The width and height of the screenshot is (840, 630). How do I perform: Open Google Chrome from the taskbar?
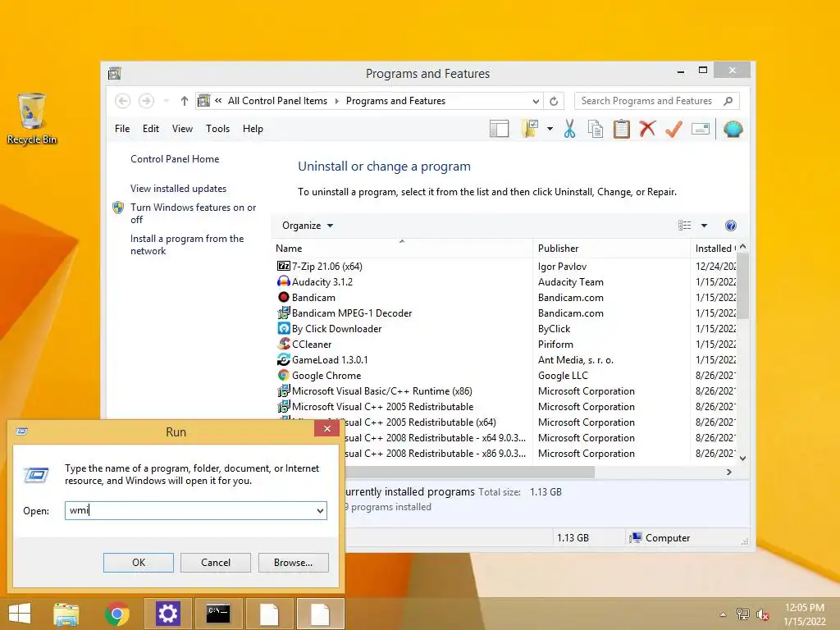116,614
